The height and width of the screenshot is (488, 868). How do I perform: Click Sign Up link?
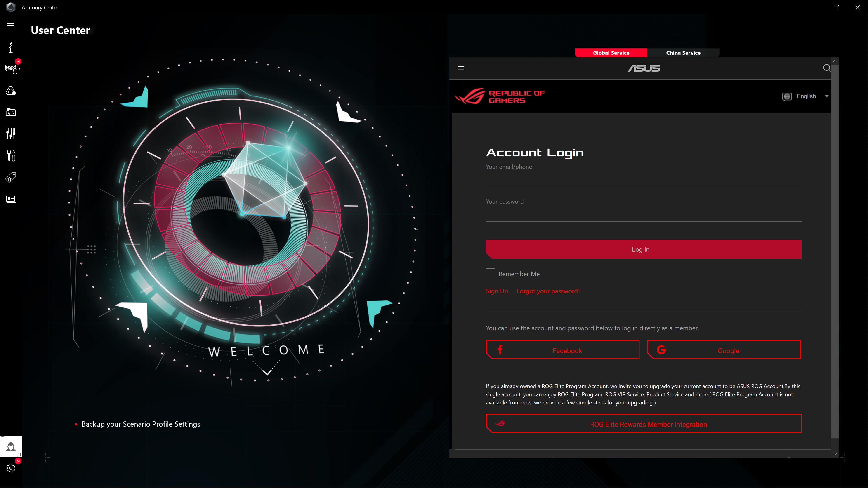point(497,291)
